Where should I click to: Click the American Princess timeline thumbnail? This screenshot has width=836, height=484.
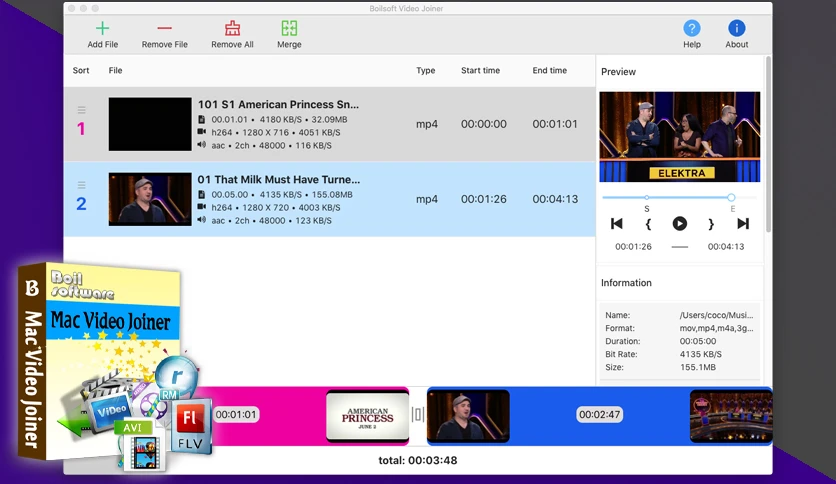[367, 416]
